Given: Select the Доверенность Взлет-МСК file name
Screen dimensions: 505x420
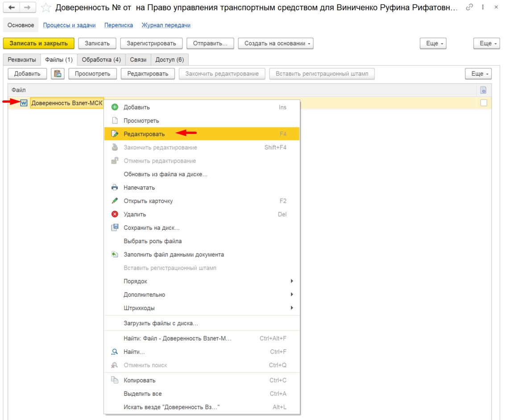Looking at the screenshot, I should (67, 103).
